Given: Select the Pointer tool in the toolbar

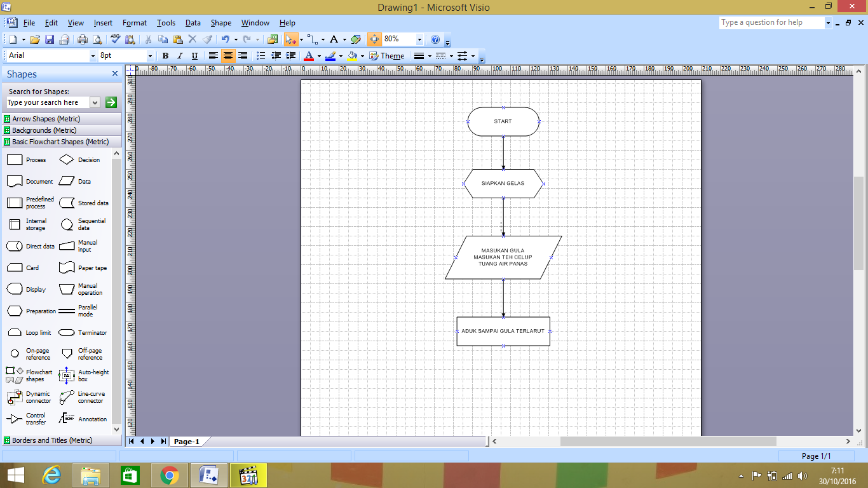Looking at the screenshot, I should [290, 39].
